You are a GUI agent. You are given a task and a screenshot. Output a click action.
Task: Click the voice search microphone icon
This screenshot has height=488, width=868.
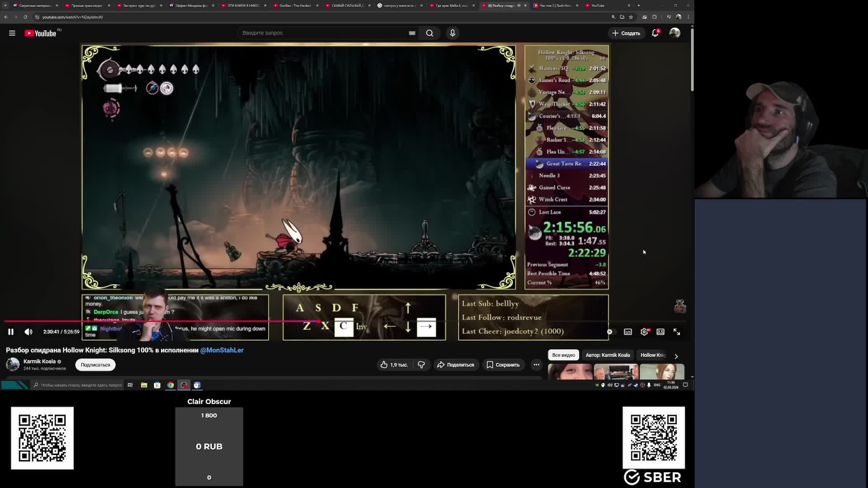453,33
